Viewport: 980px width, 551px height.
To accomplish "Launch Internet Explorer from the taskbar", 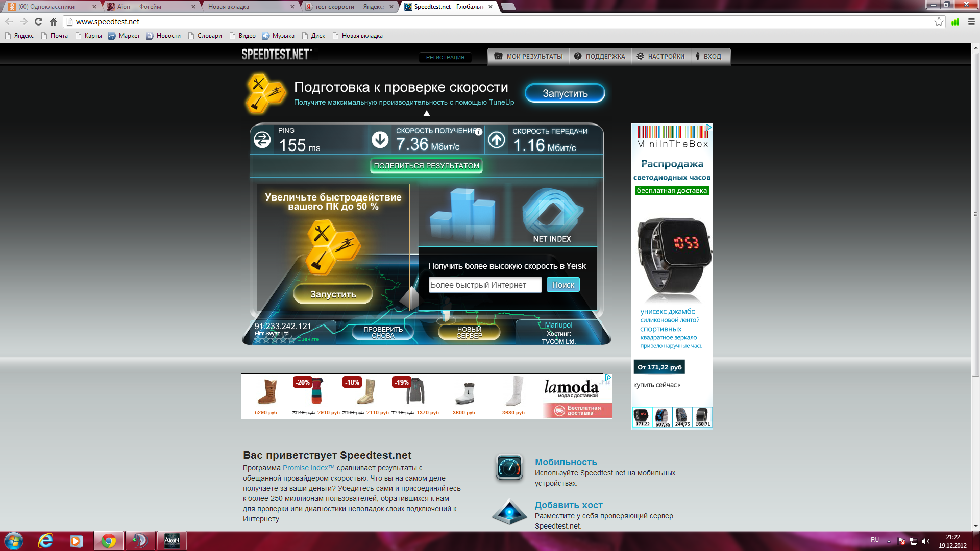I will coord(45,541).
